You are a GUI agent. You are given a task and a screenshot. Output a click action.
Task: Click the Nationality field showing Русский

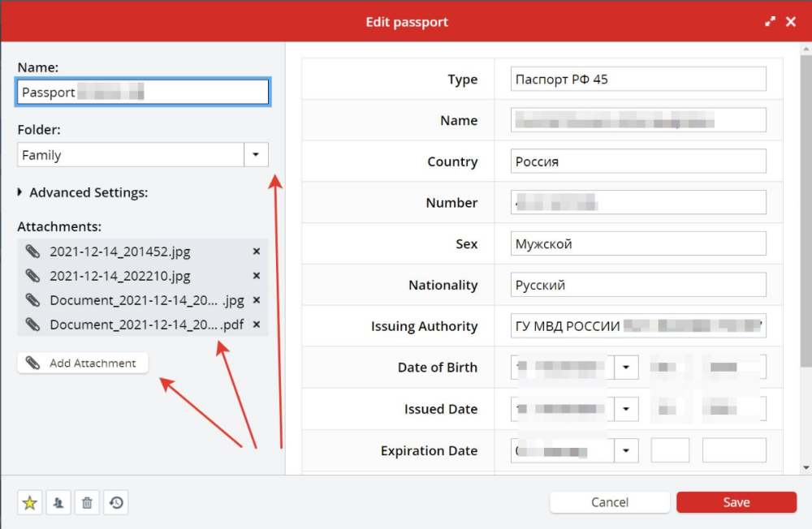[x=638, y=285]
